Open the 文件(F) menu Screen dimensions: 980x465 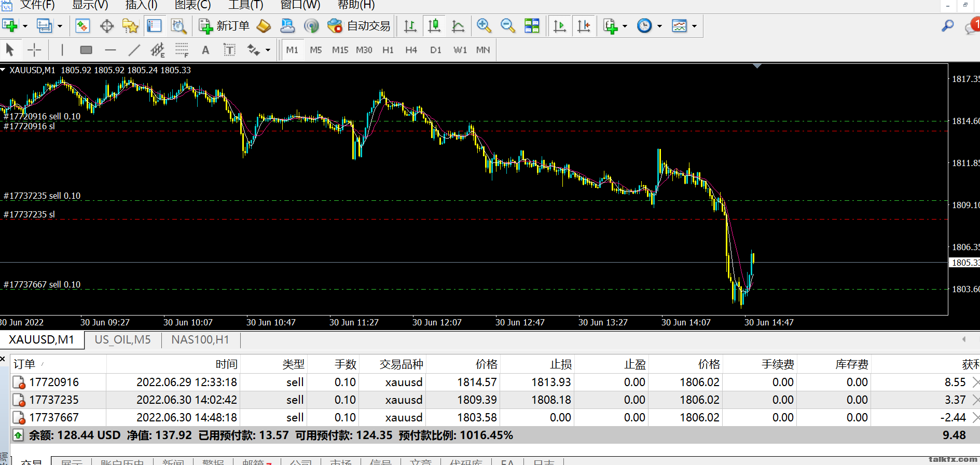(x=37, y=5)
